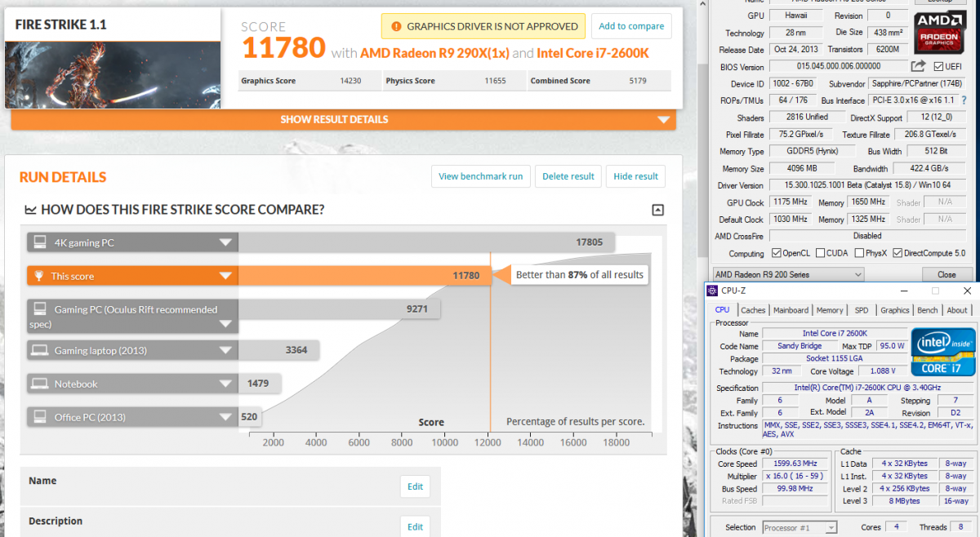The height and width of the screenshot is (537, 980).
Task: Click the monitor icon on Office PC (2013)
Action: coord(38,417)
